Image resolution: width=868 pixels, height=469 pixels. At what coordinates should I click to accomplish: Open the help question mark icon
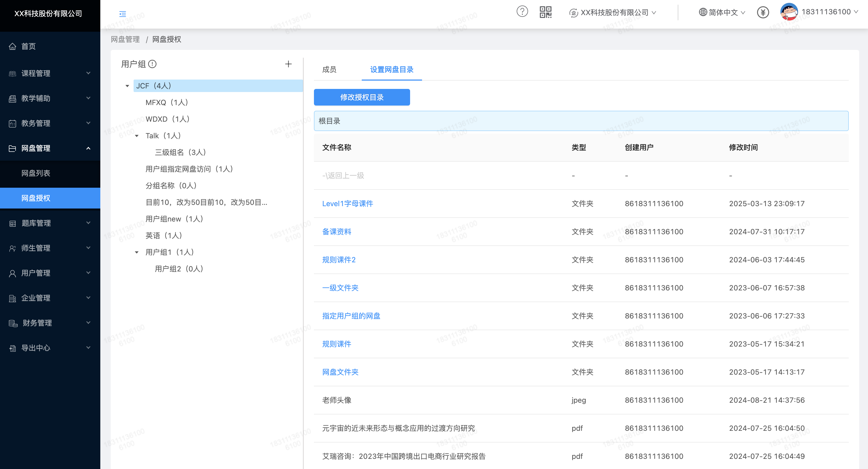pos(522,12)
